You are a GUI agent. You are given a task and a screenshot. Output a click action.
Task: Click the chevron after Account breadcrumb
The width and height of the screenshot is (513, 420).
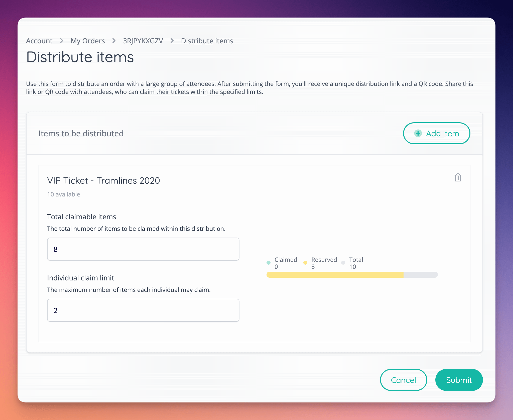click(61, 41)
